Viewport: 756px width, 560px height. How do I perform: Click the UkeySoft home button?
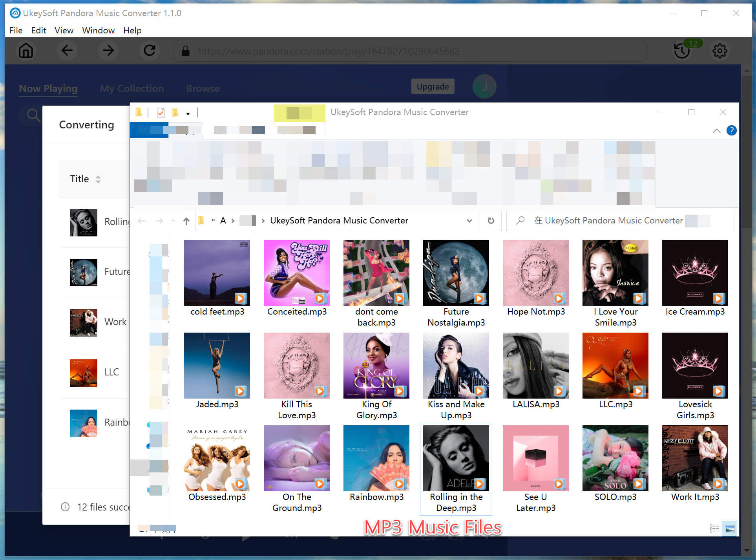(25, 51)
